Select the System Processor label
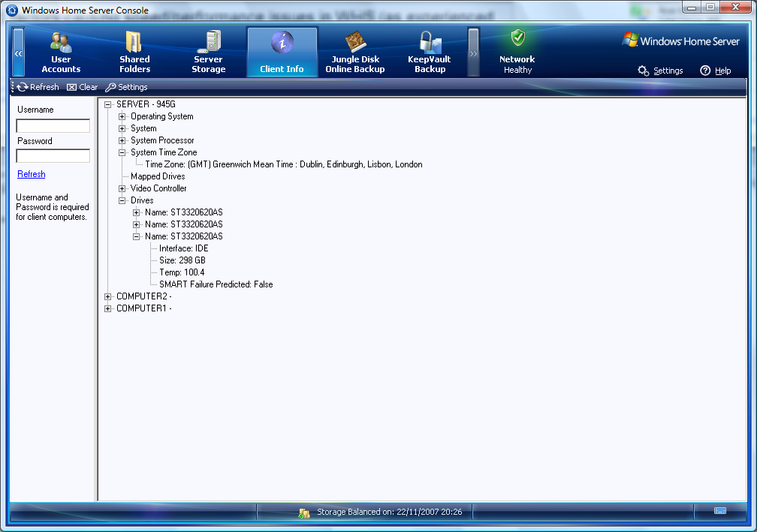Screen dimensions: 757x532 pos(162,140)
